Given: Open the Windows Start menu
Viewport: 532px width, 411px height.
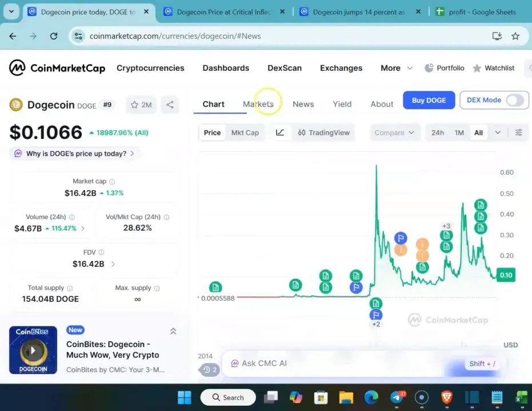Looking at the screenshot, I should tap(184, 397).
